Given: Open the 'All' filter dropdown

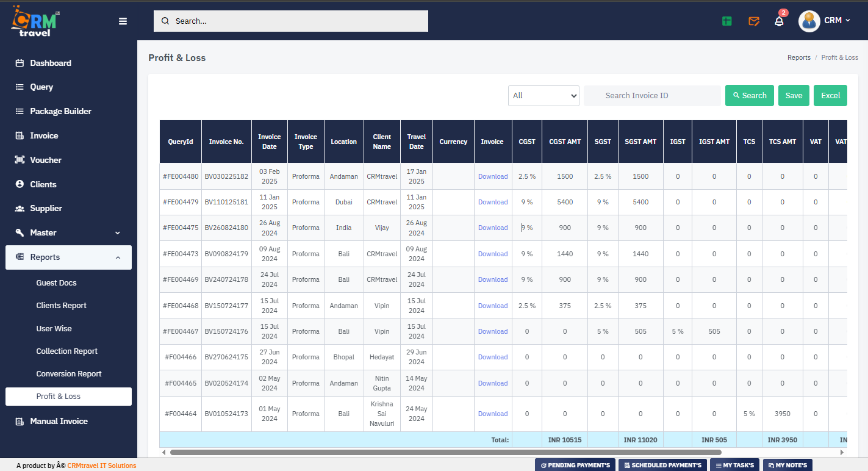Looking at the screenshot, I should click(x=543, y=95).
